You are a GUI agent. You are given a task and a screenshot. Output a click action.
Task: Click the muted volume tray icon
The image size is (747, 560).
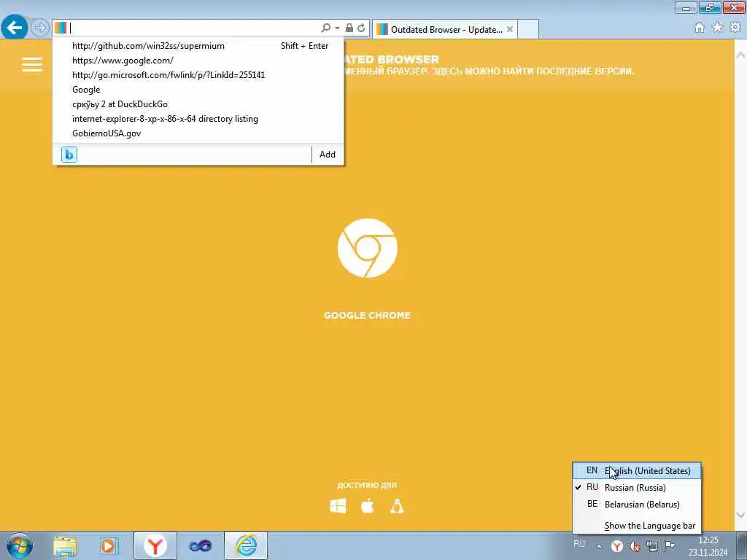pos(634,546)
